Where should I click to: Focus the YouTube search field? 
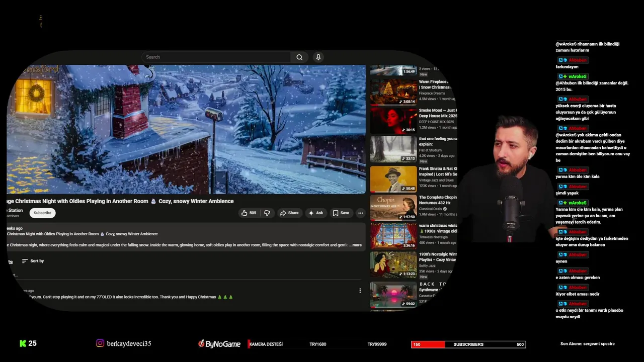(216, 57)
